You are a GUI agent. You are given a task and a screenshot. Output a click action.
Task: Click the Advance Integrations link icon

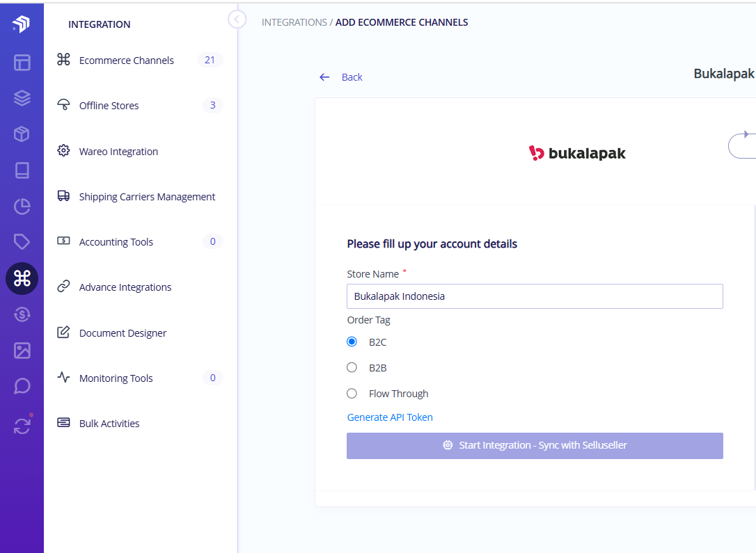[x=63, y=286]
